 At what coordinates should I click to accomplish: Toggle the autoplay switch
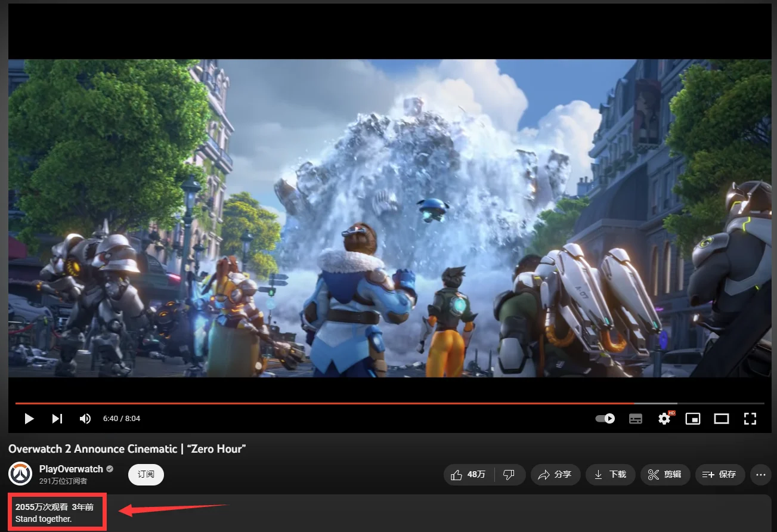coord(605,419)
